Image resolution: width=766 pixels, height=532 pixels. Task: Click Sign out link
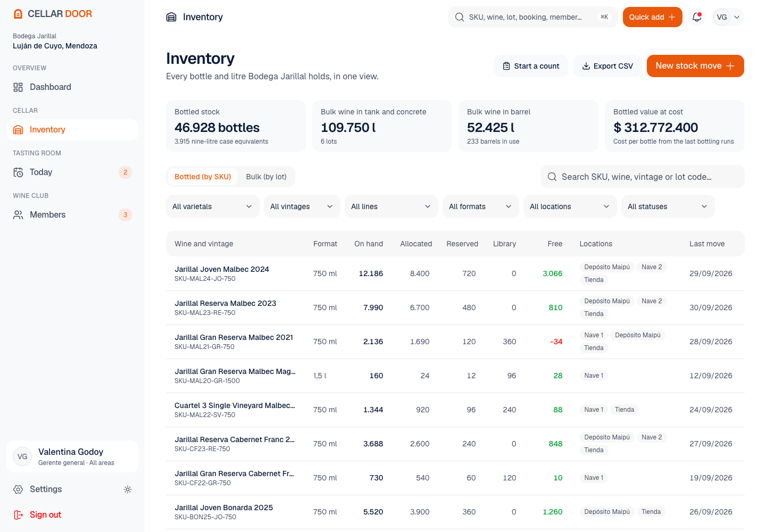click(72, 515)
